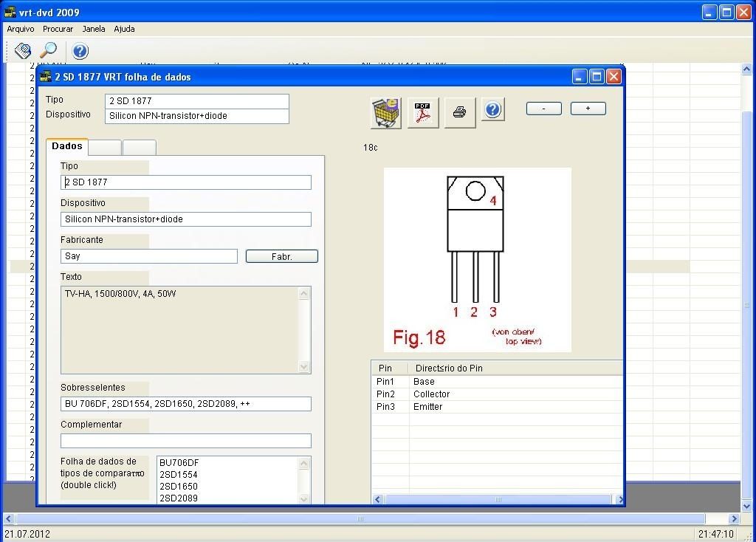
Task: Click the Complementar input field
Action: coord(185,440)
